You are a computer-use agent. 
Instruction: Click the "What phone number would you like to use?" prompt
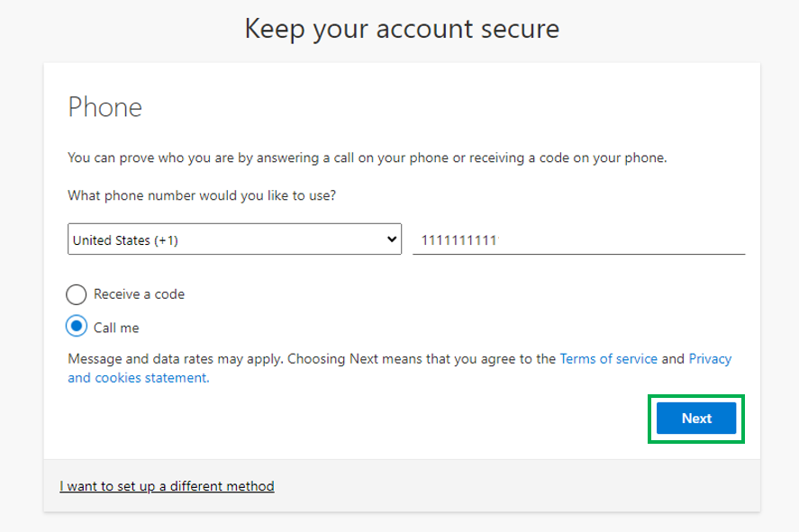pyautogui.click(x=203, y=194)
